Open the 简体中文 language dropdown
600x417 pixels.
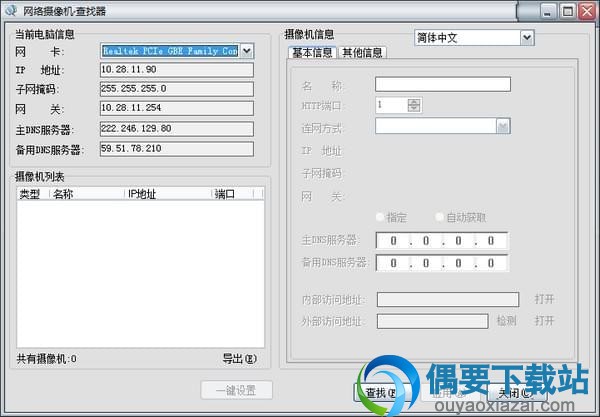tap(527, 37)
